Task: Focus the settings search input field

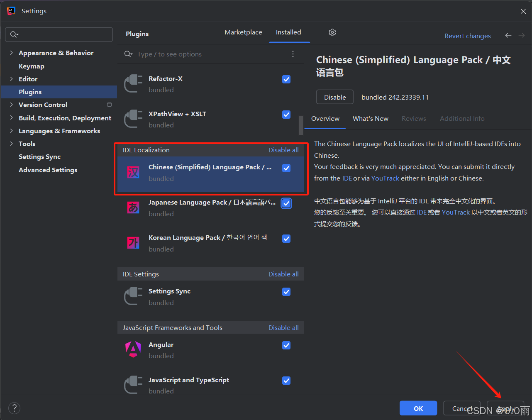Action: (59, 34)
